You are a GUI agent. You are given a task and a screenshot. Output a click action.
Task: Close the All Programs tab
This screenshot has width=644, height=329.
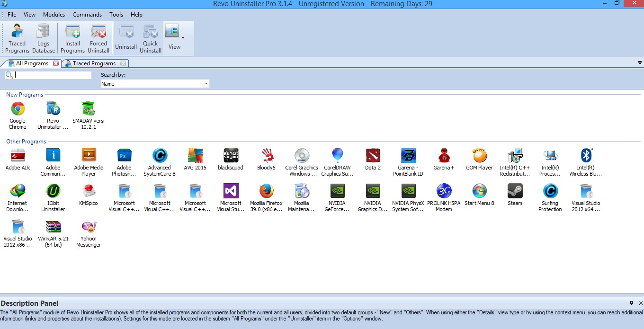tap(56, 63)
